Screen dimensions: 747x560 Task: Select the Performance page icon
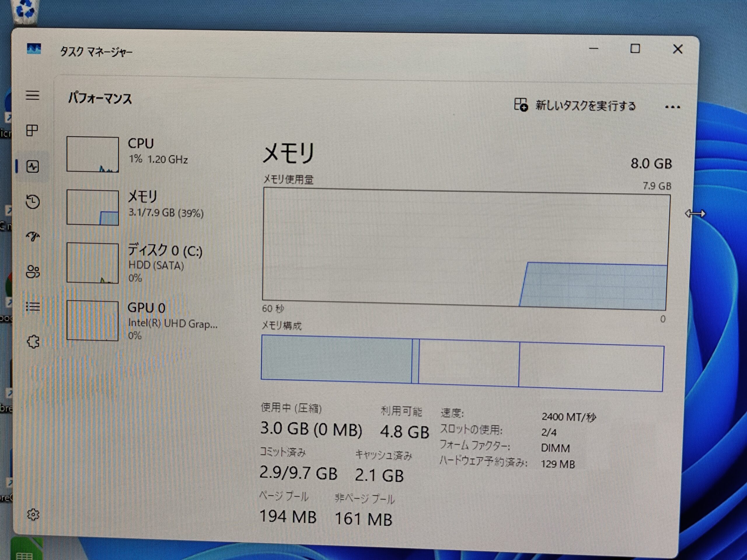[x=33, y=167]
